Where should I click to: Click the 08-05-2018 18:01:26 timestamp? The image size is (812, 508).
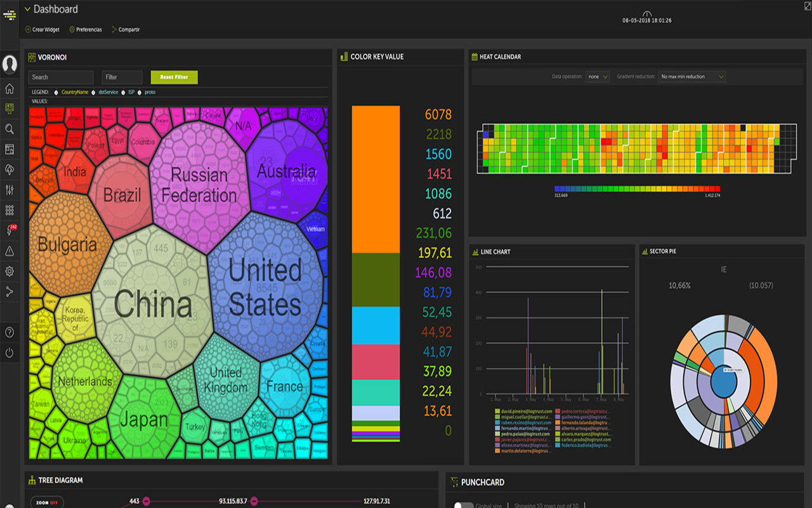tap(647, 21)
